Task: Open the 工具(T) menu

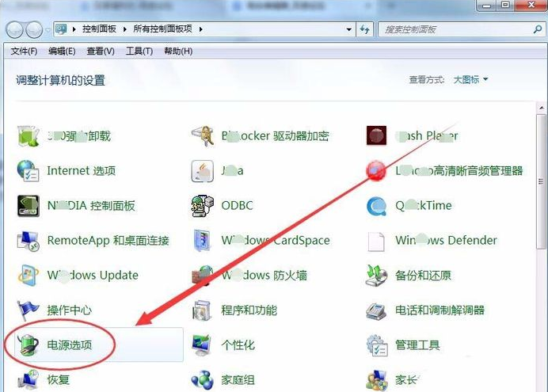Action: [x=139, y=51]
